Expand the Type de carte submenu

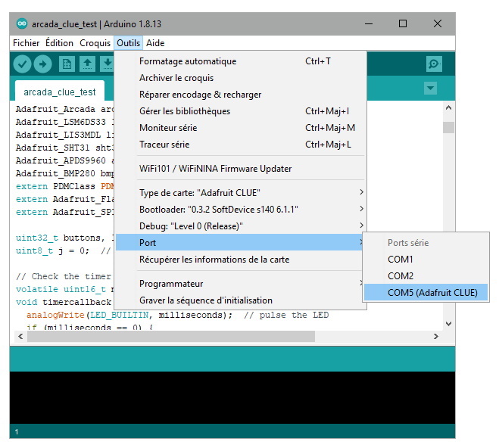click(x=241, y=192)
